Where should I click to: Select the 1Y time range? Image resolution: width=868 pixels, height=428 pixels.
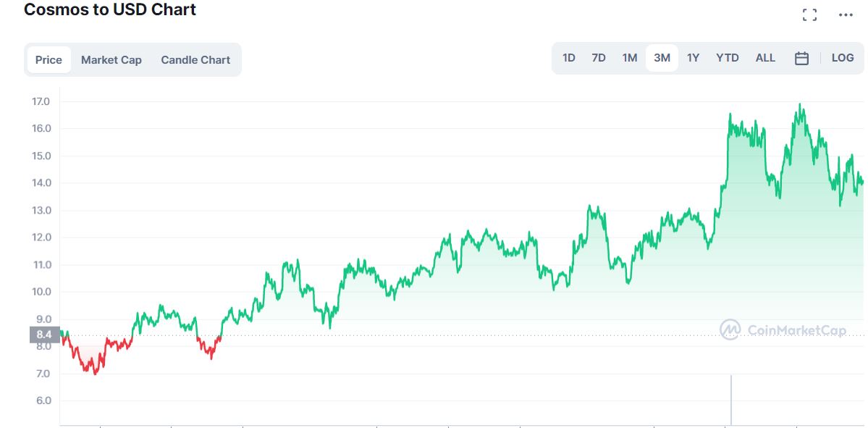[x=693, y=58]
